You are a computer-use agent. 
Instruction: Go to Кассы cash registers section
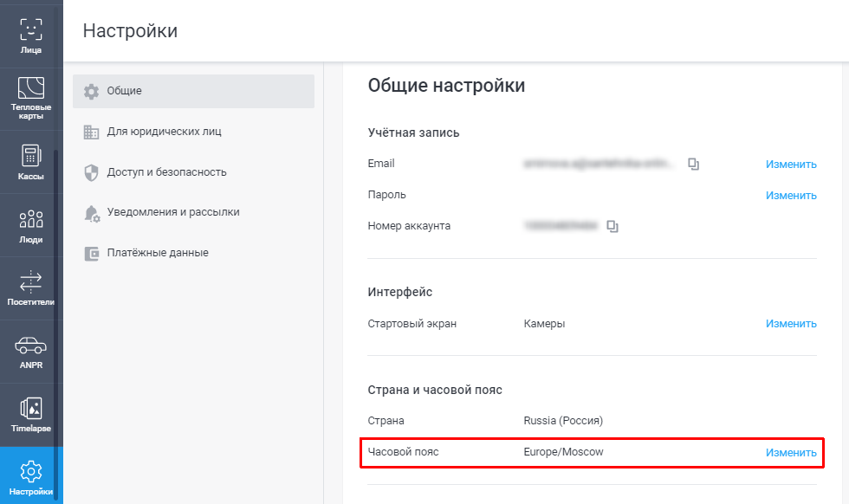coord(31,162)
